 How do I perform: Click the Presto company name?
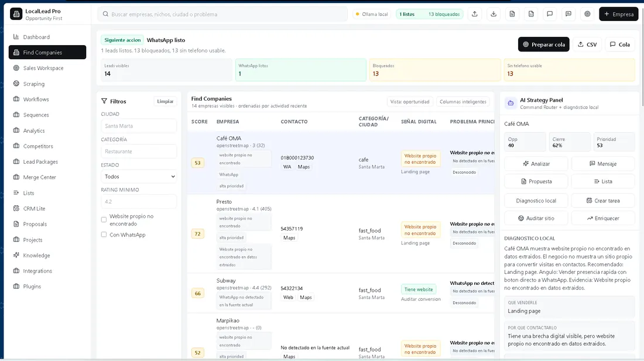(224, 201)
